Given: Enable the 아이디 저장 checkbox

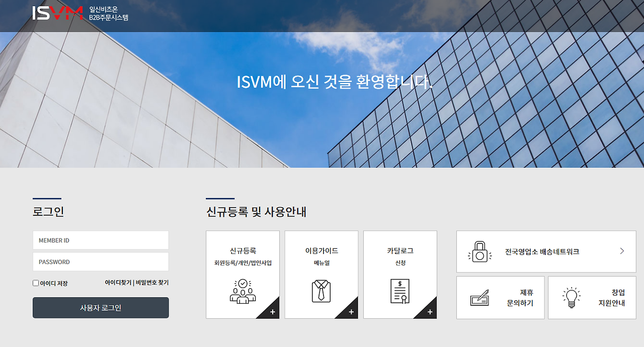Looking at the screenshot, I should tap(35, 283).
